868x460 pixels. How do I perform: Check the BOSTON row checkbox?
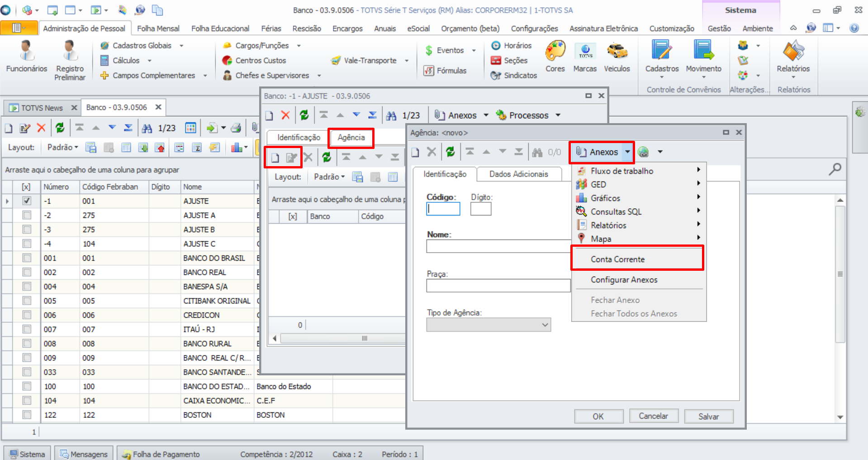27,415
